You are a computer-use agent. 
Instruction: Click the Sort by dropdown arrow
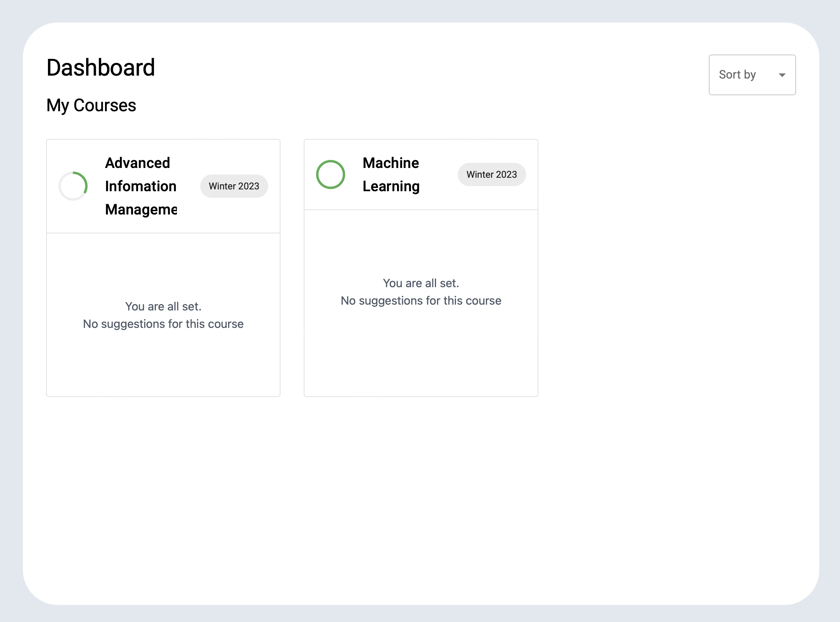pyautogui.click(x=782, y=75)
